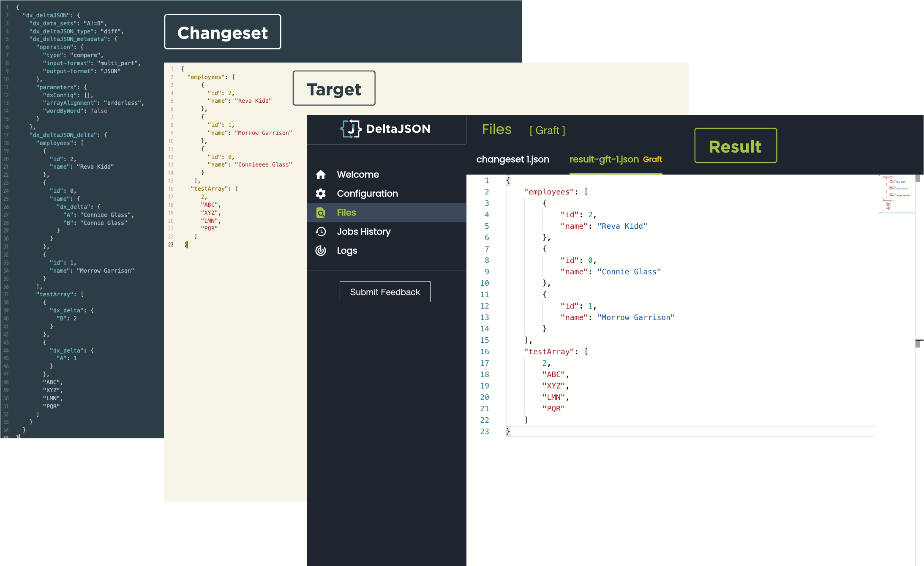Click the Submit Feedback button
Screen dimensions: 924x566
pyautogui.click(x=385, y=292)
